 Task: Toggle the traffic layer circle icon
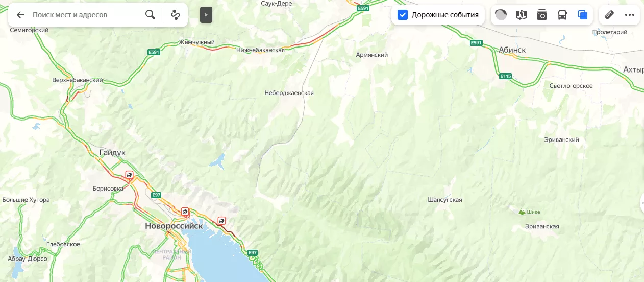coord(501,15)
